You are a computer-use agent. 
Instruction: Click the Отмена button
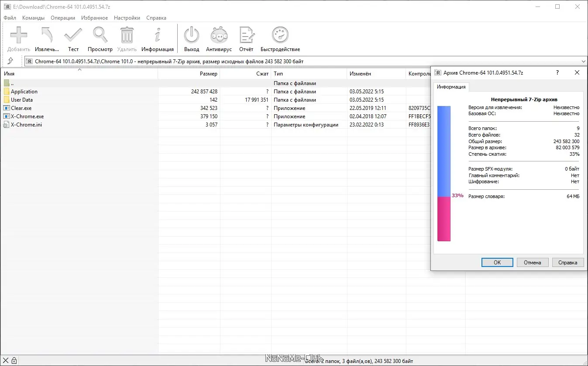[533, 262]
